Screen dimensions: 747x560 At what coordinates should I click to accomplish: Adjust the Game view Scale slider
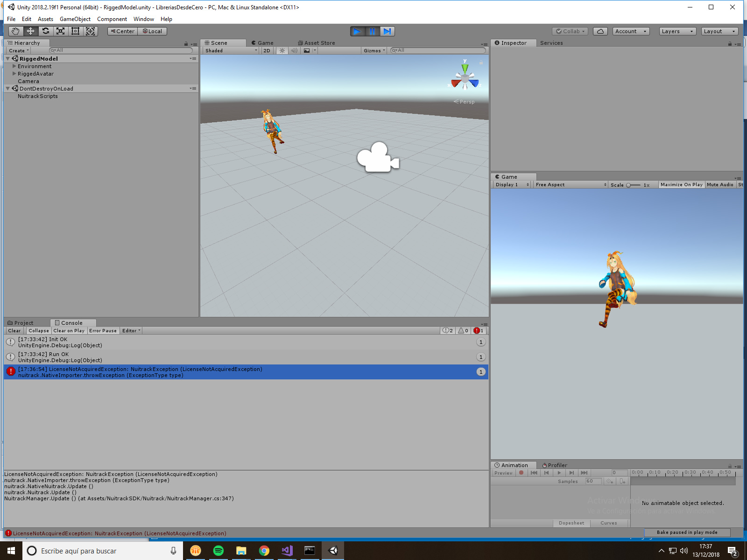pyautogui.click(x=633, y=185)
